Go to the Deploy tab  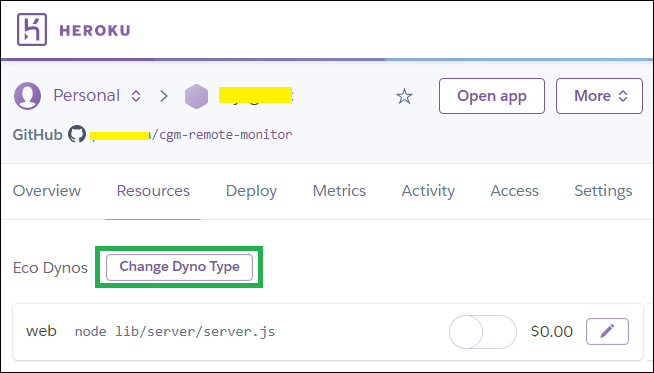252,191
